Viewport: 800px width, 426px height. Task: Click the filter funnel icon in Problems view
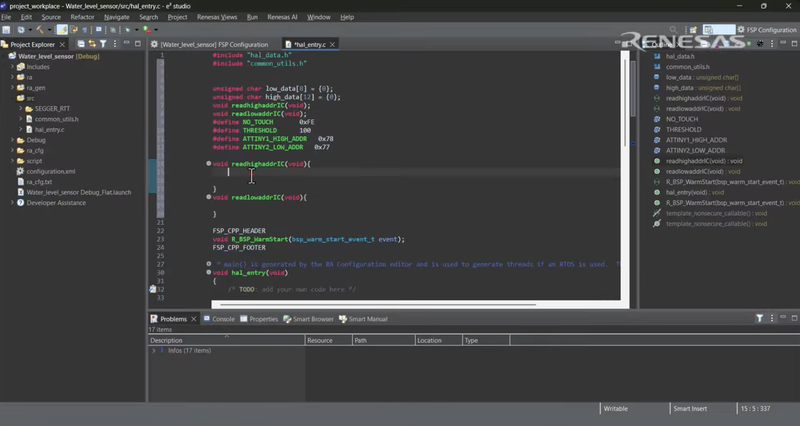(x=760, y=318)
